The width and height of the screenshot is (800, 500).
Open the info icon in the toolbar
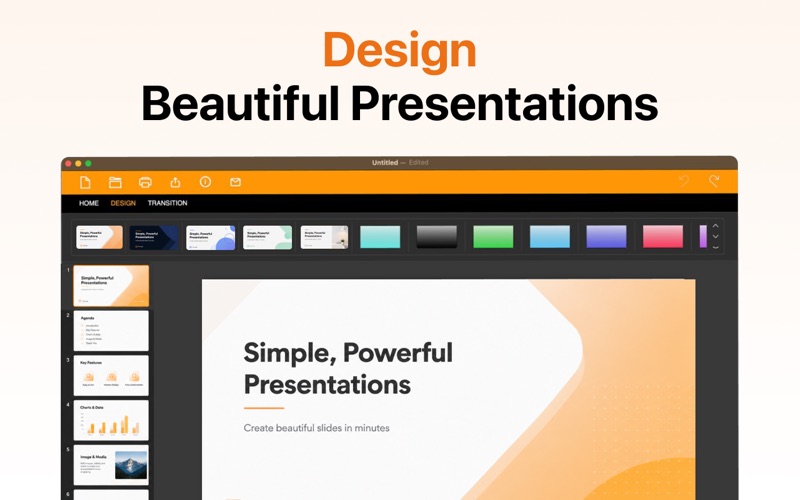click(x=205, y=182)
